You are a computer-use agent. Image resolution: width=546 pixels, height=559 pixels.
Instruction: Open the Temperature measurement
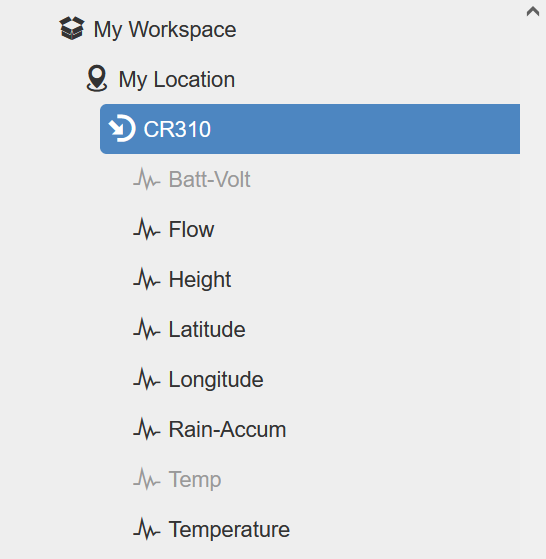pyautogui.click(x=229, y=529)
